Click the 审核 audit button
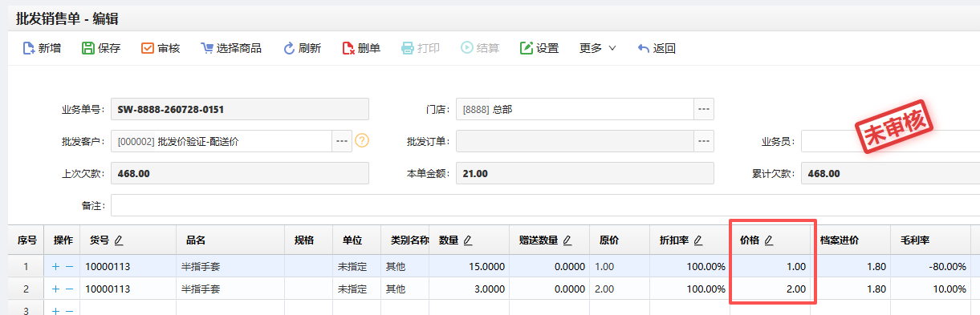The image size is (980, 315). point(161,48)
